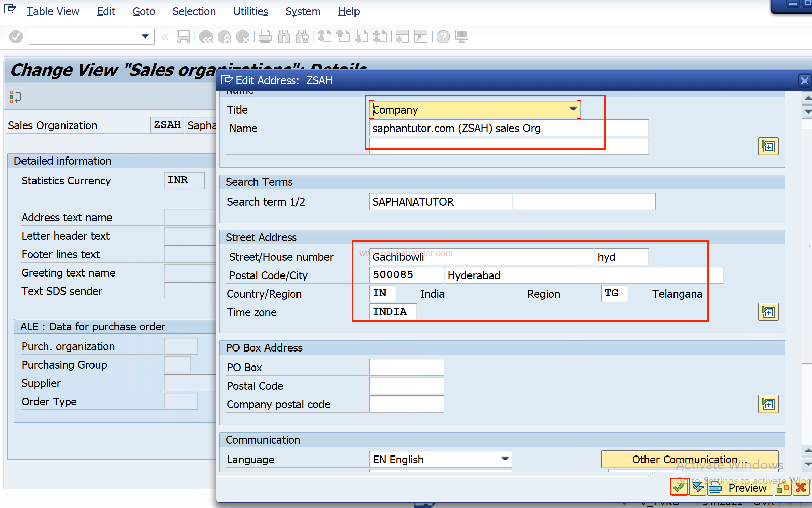Click the Last Page icon in the toolbar
The image size is (812, 508).
(380, 36)
